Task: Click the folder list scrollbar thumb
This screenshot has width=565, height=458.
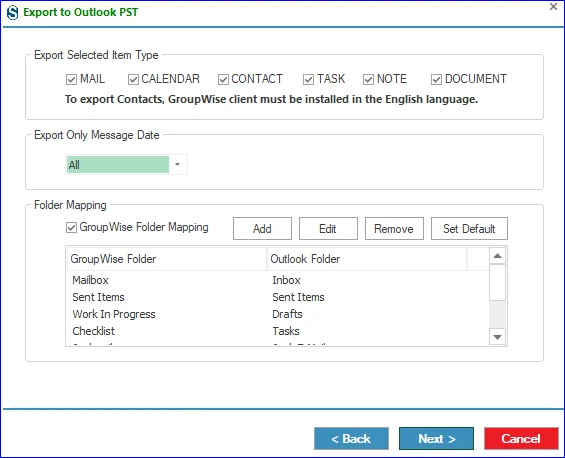Action: 498,283
